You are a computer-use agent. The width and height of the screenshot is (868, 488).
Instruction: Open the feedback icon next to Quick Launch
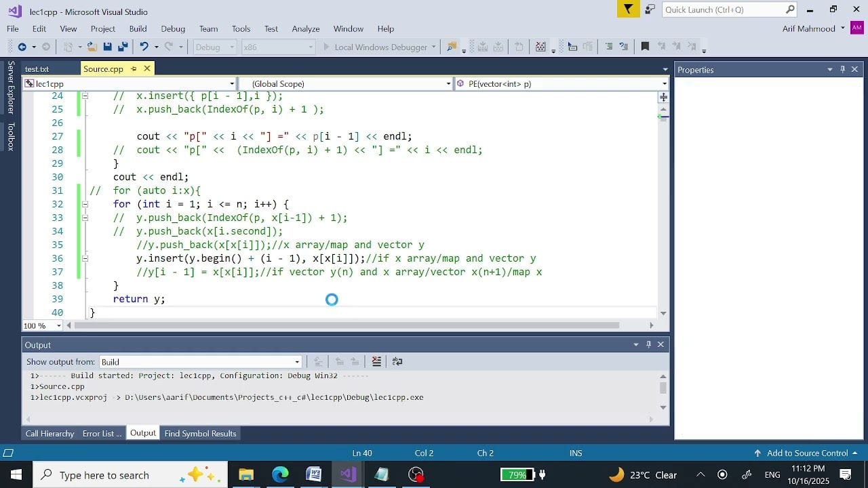tap(650, 9)
